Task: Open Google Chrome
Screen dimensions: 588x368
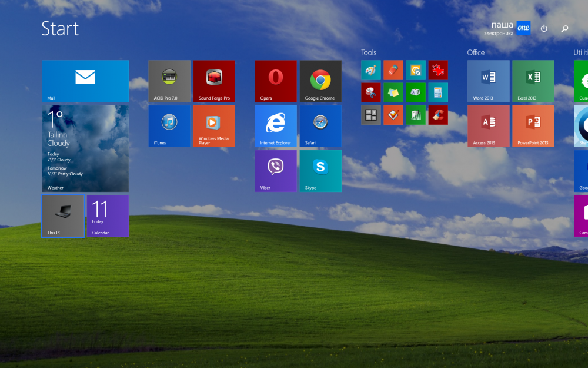Action: click(x=320, y=81)
